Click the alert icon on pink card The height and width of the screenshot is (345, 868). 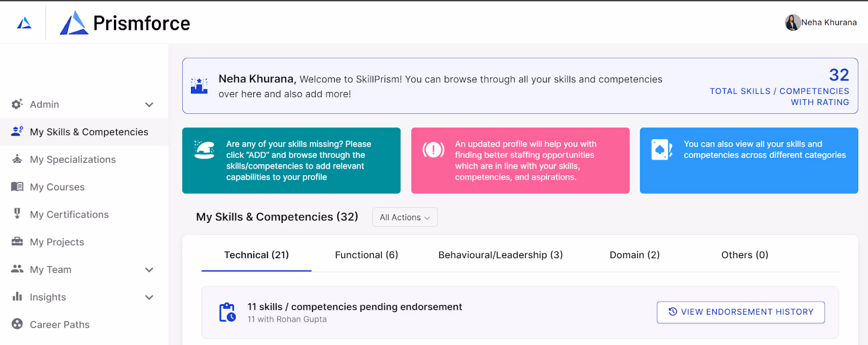click(433, 149)
